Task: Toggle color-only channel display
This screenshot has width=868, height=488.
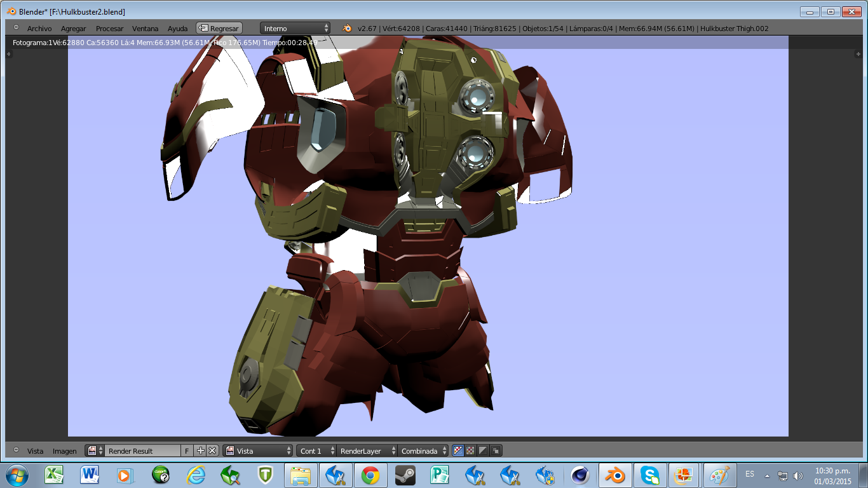Action: pyautogui.click(x=471, y=451)
